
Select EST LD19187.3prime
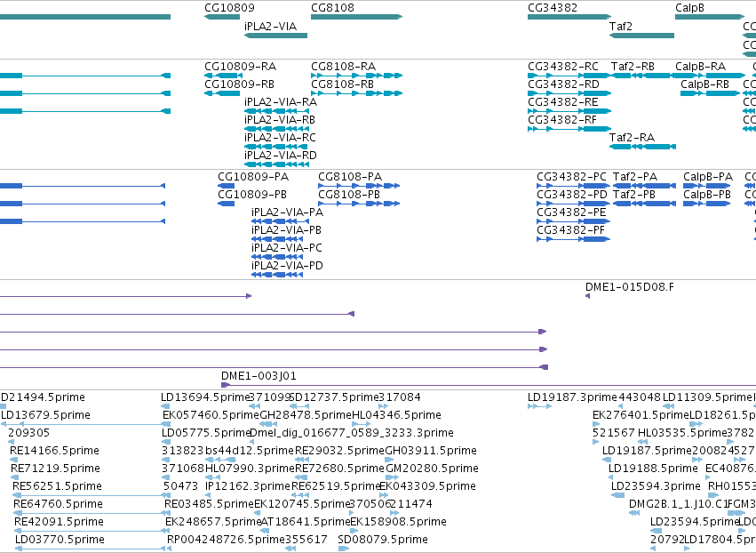(539, 407)
